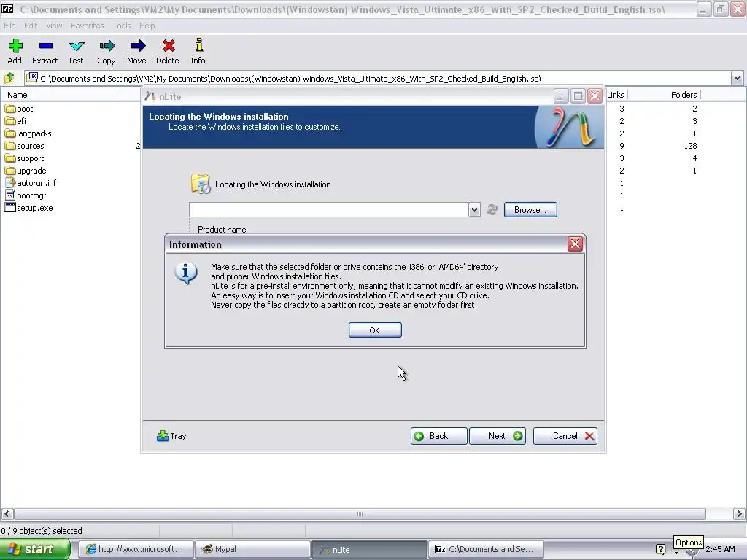Click the Copy toolbar icon in 7-Zip
The width and height of the screenshot is (747, 560).
click(107, 52)
